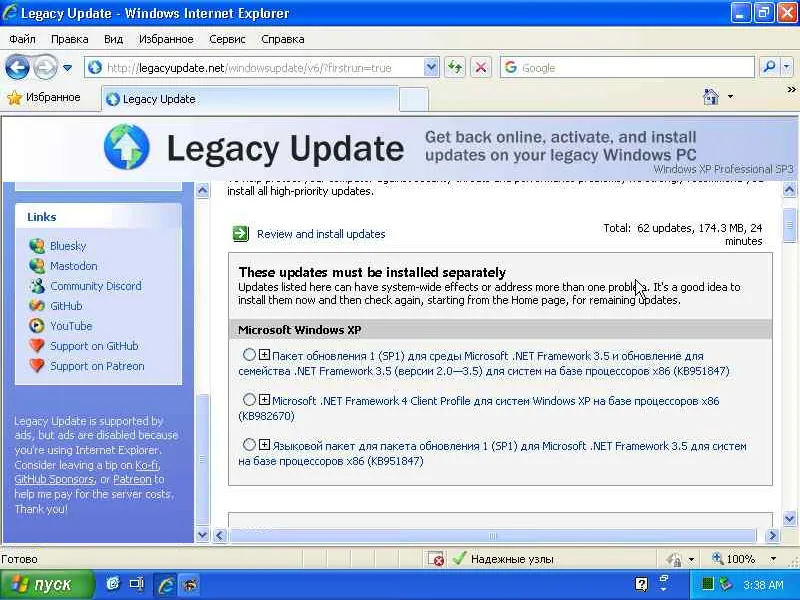Click the green Review and install arrow icon
Image resolution: width=800 pixels, height=600 pixels.
[x=240, y=234]
